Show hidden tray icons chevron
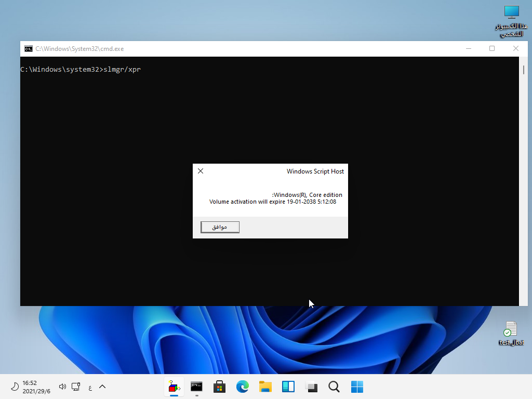The image size is (532, 399). 102,387
